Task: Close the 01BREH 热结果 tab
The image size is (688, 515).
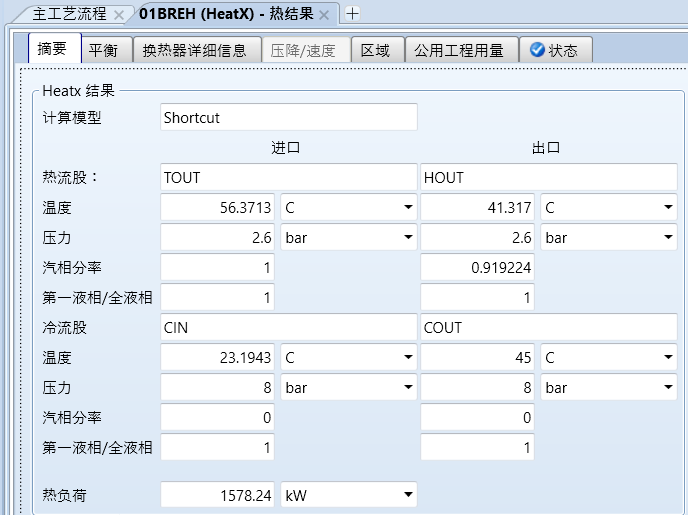Action: 324,14
